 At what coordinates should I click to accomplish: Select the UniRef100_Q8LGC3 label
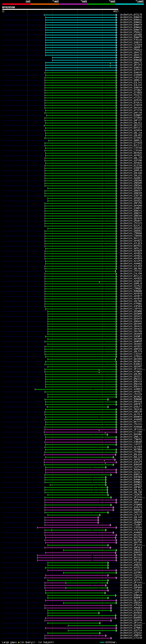click(131, 490)
